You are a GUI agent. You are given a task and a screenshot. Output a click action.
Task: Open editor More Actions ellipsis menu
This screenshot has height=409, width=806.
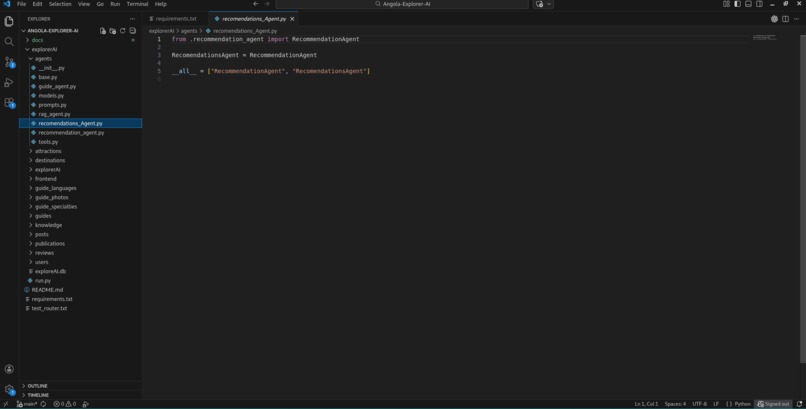[x=796, y=19]
